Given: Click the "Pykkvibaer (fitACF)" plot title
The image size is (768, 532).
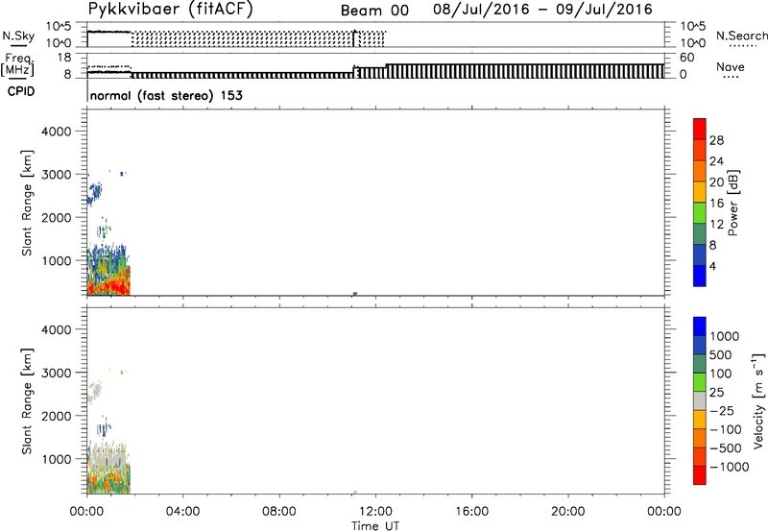Looking at the screenshot, I should (x=170, y=10).
